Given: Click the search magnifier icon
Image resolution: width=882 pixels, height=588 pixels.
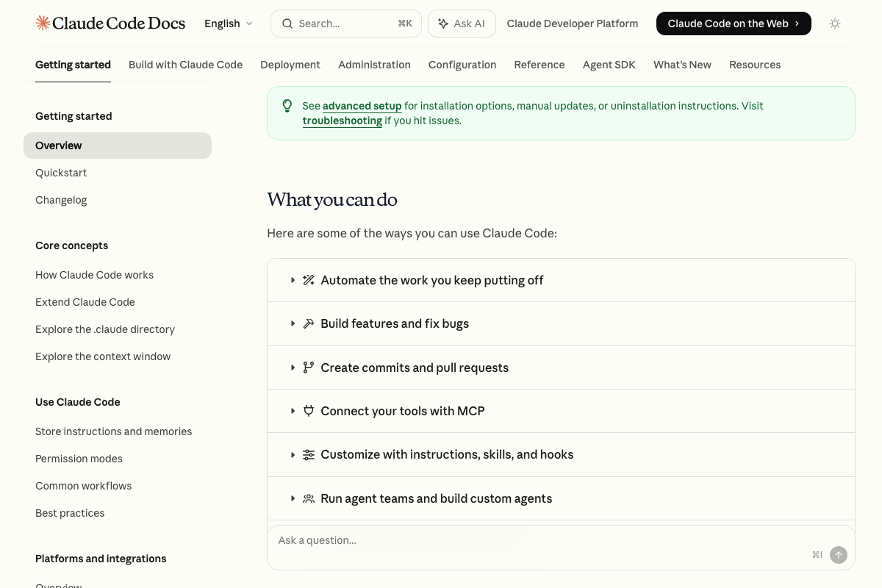Looking at the screenshot, I should coord(287,24).
